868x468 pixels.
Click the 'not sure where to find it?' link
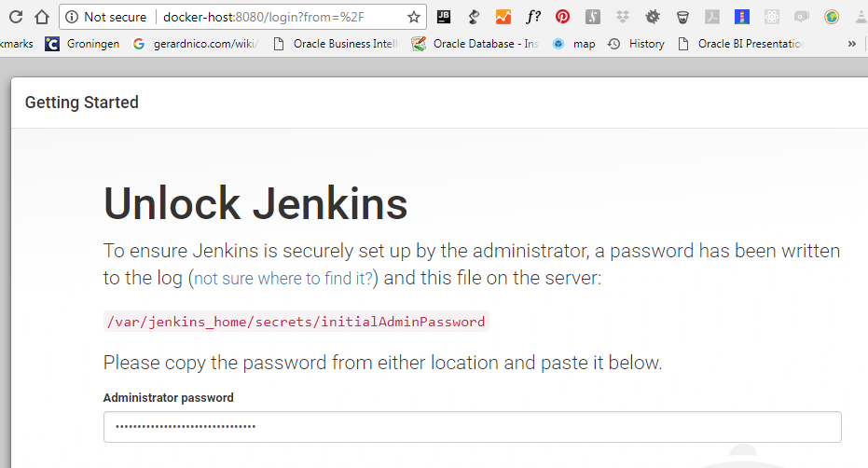[x=283, y=278]
